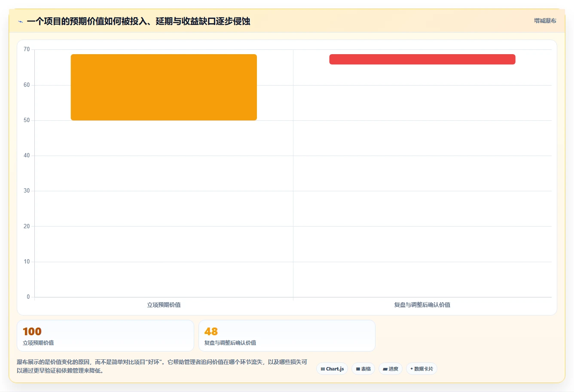Click x-axis label 立项预期价值
This screenshot has width=574, height=392.
[164, 305]
